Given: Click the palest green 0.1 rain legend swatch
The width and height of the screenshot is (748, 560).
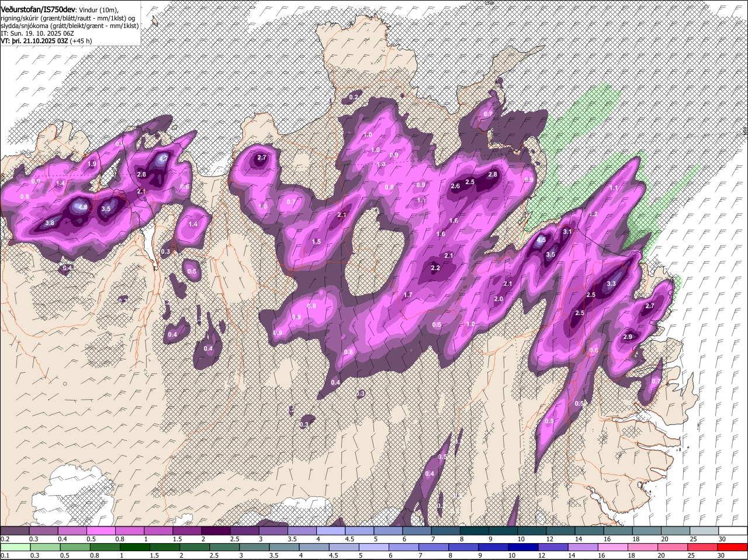Looking at the screenshot, I should (x=15, y=547).
